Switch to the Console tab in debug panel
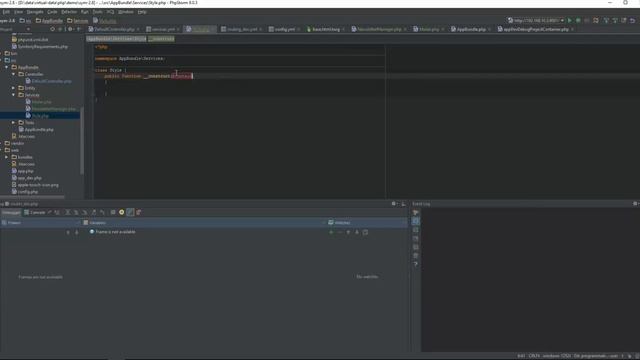This screenshot has height=360, width=640. (x=34, y=213)
